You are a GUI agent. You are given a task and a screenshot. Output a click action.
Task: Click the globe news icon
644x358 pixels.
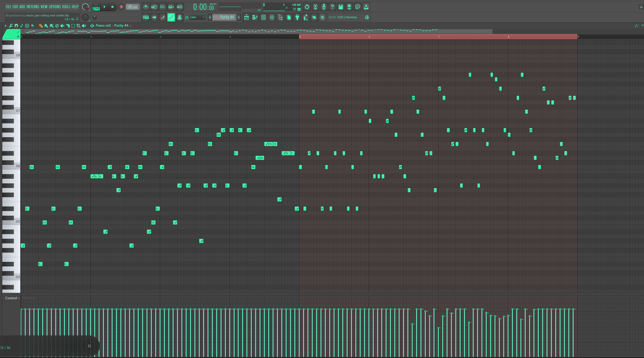(367, 17)
